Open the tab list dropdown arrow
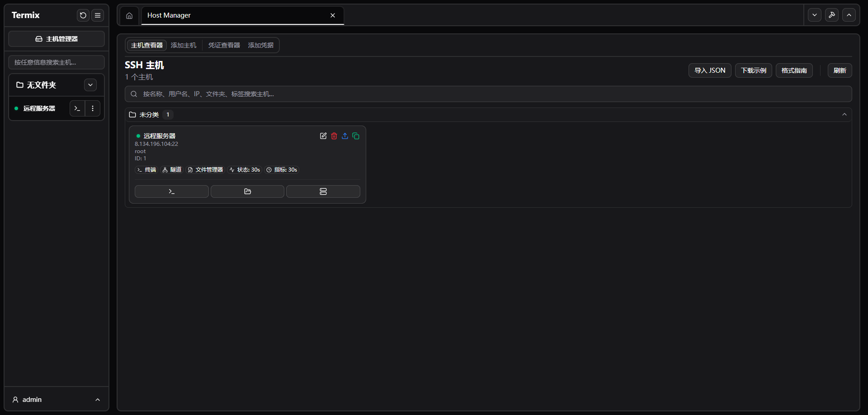This screenshot has height=415, width=868. pyautogui.click(x=815, y=15)
